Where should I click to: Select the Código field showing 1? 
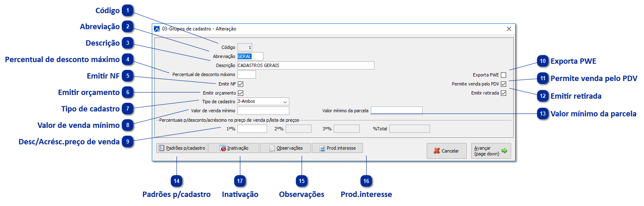point(245,47)
